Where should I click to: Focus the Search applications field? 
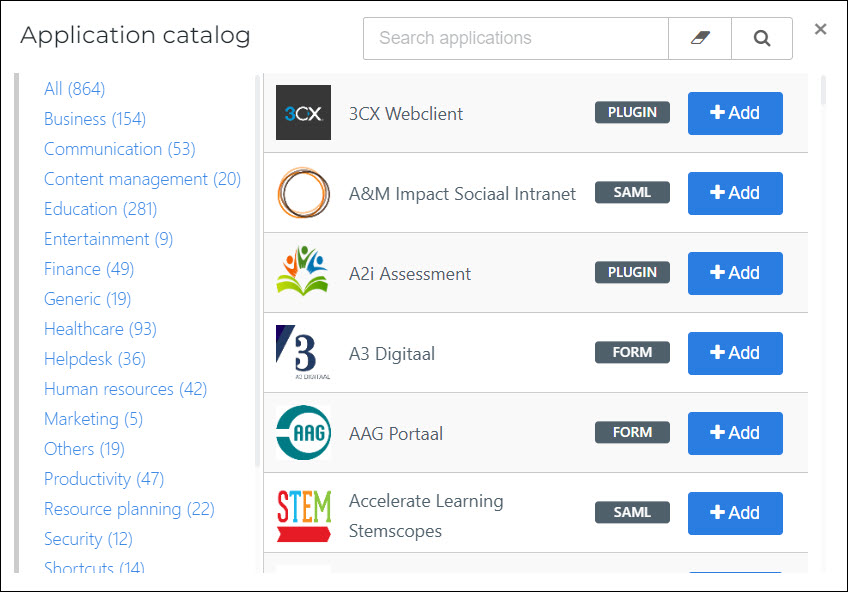pos(516,38)
